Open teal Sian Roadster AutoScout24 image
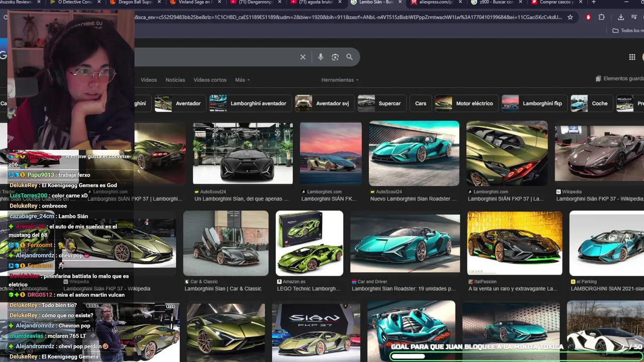Viewport: 644px width, 362px height. pos(414,153)
